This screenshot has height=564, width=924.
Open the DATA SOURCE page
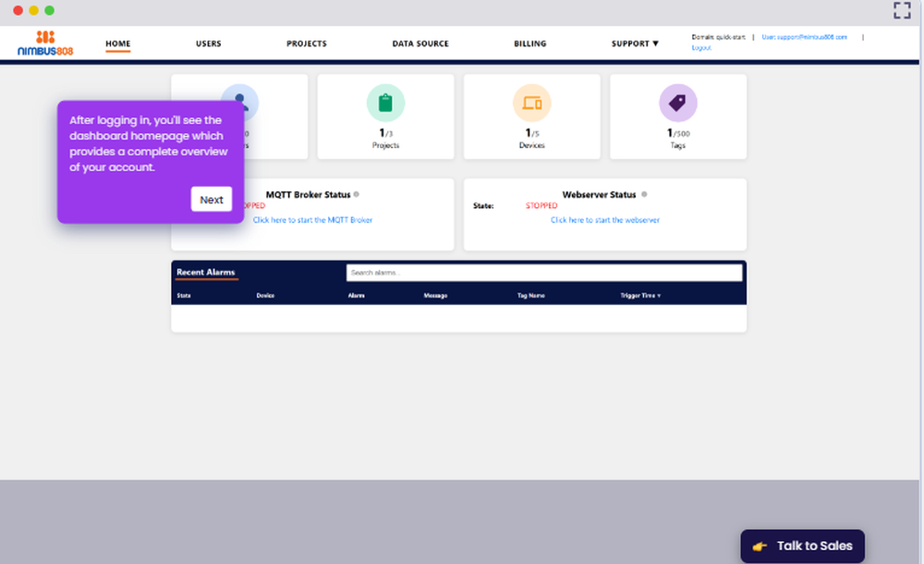pos(420,43)
